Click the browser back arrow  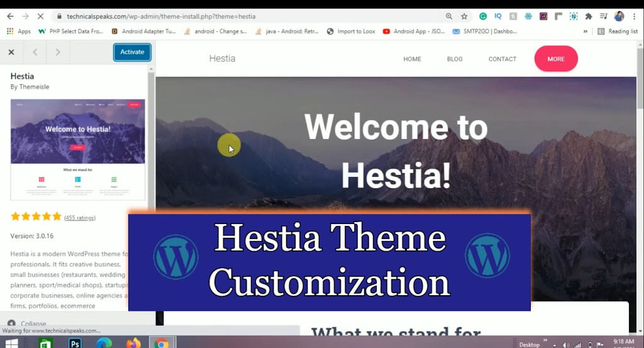pyautogui.click(x=10, y=16)
